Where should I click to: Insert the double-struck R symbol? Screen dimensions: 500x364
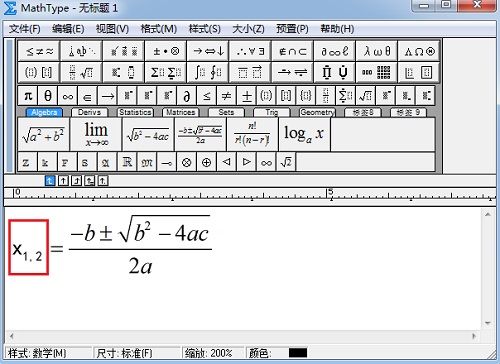click(127, 162)
